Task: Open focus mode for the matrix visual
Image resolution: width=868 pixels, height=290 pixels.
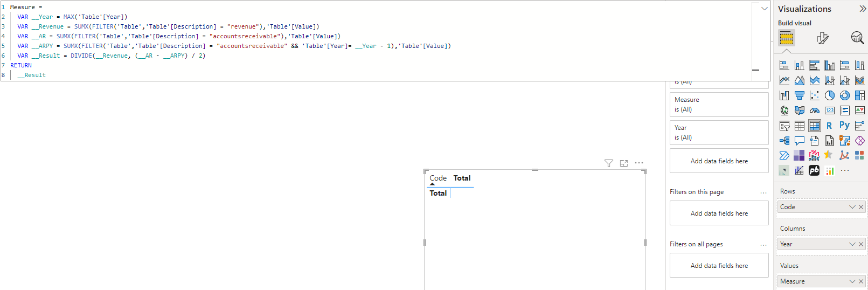Action: (x=624, y=163)
